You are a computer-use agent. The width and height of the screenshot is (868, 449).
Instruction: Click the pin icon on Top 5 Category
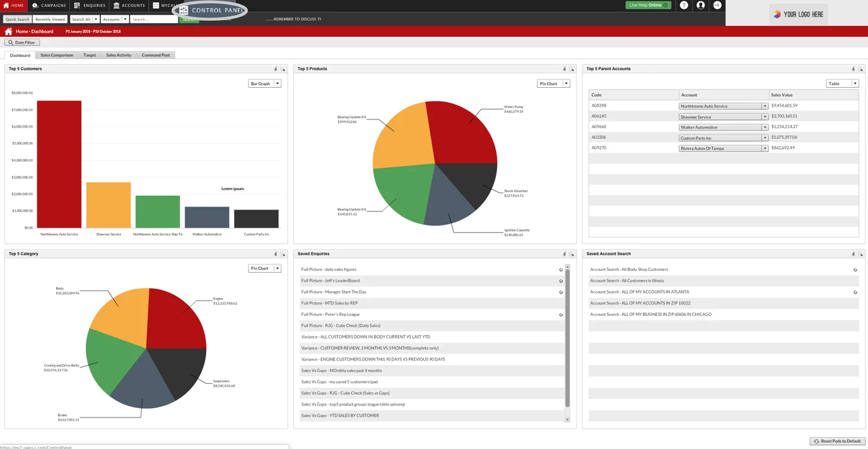tap(276, 254)
